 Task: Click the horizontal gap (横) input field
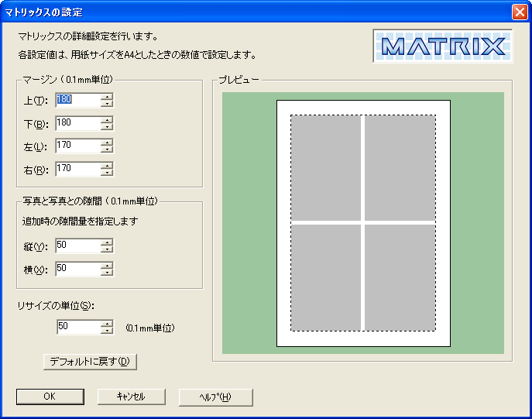point(77,270)
